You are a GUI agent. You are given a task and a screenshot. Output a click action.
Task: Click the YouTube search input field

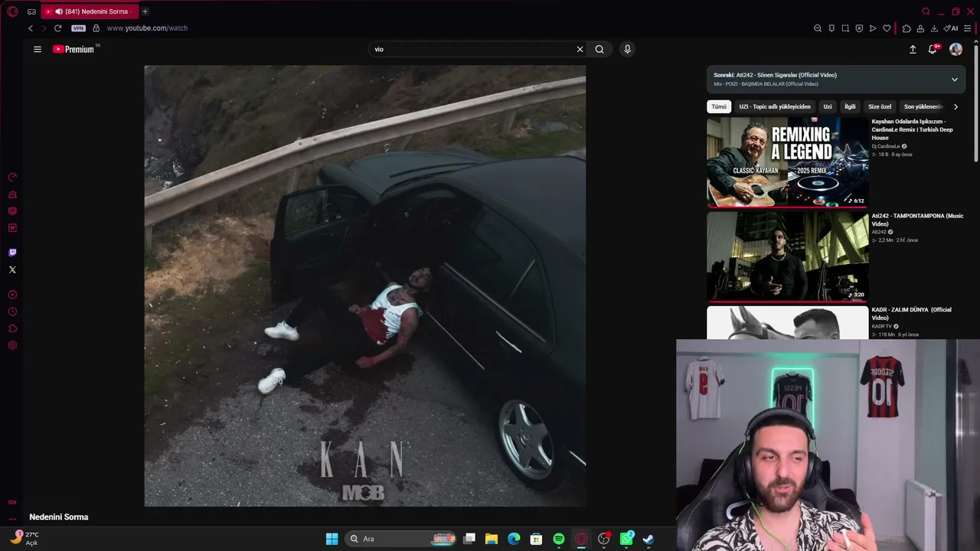coord(471,49)
